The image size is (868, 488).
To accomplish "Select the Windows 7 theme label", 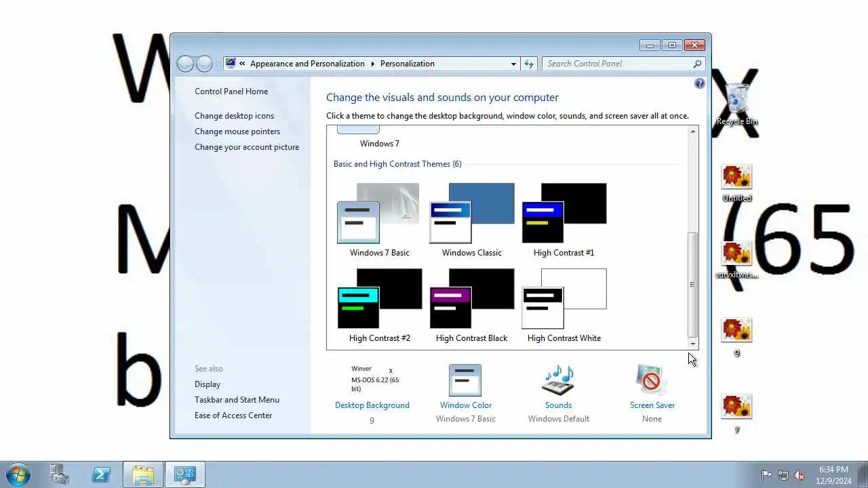I will point(380,144).
